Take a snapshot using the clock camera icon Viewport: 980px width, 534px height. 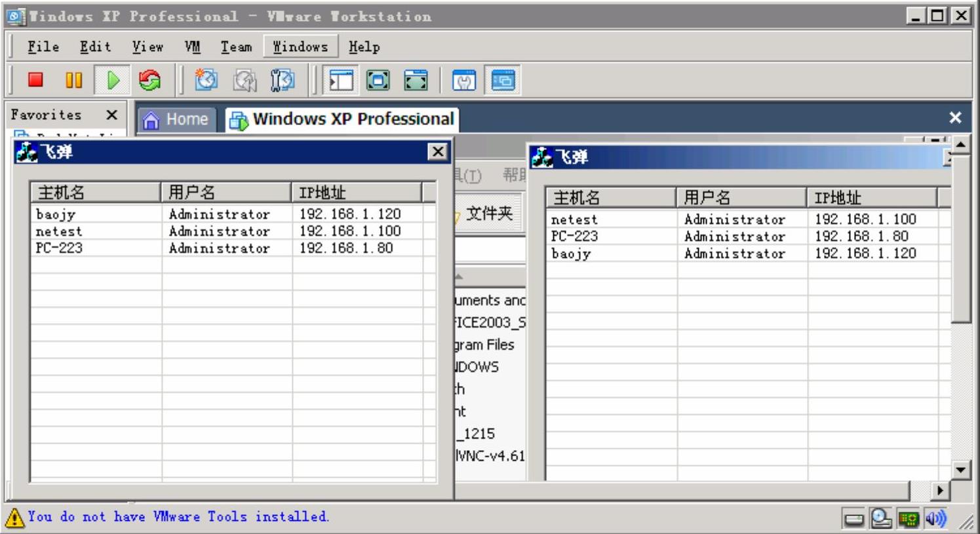206,80
